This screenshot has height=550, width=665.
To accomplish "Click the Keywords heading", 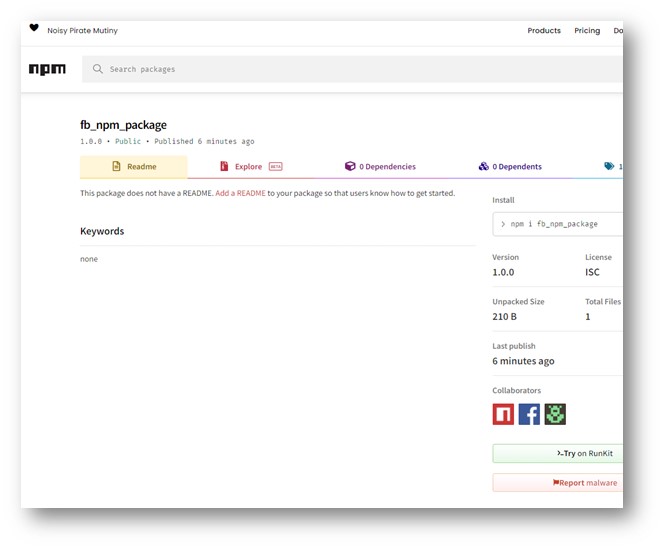I will click(102, 231).
